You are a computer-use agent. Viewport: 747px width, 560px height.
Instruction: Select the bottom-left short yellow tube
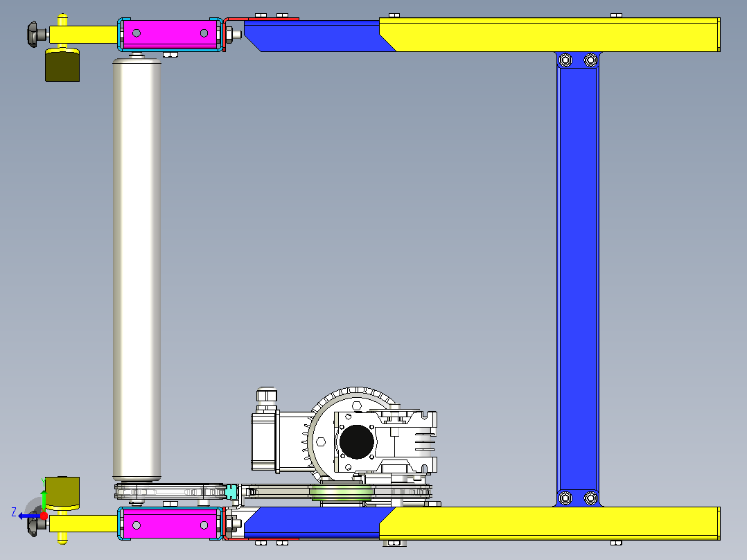click(x=83, y=523)
